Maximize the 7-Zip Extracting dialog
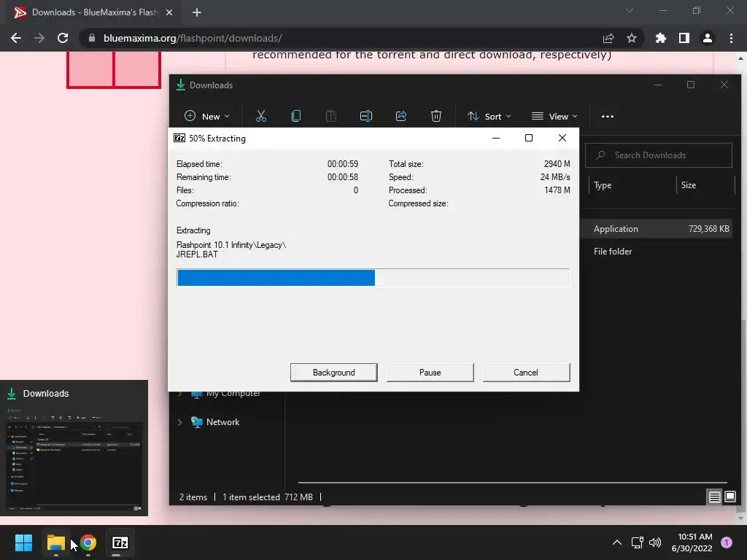This screenshot has width=747, height=560. click(528, 138)
